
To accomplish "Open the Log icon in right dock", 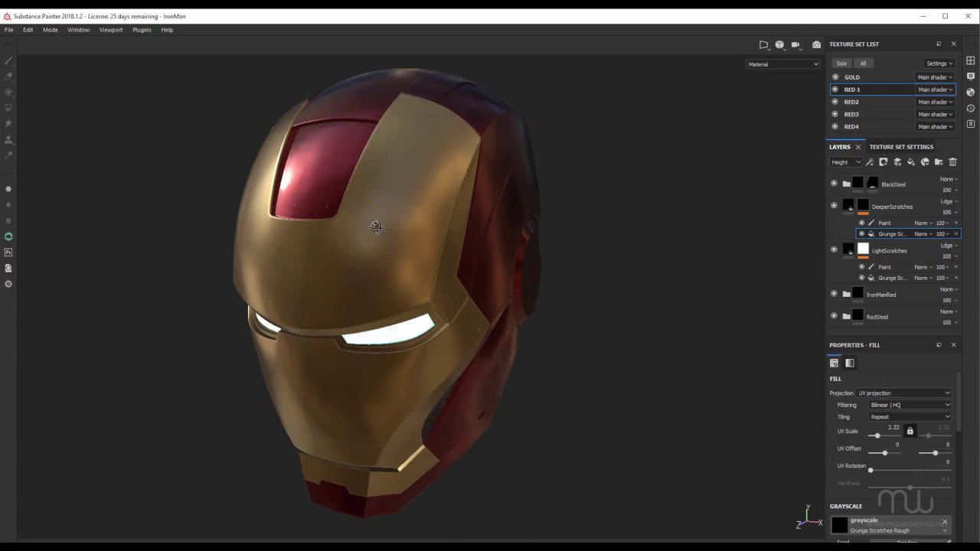I will (x=970, y=123).
